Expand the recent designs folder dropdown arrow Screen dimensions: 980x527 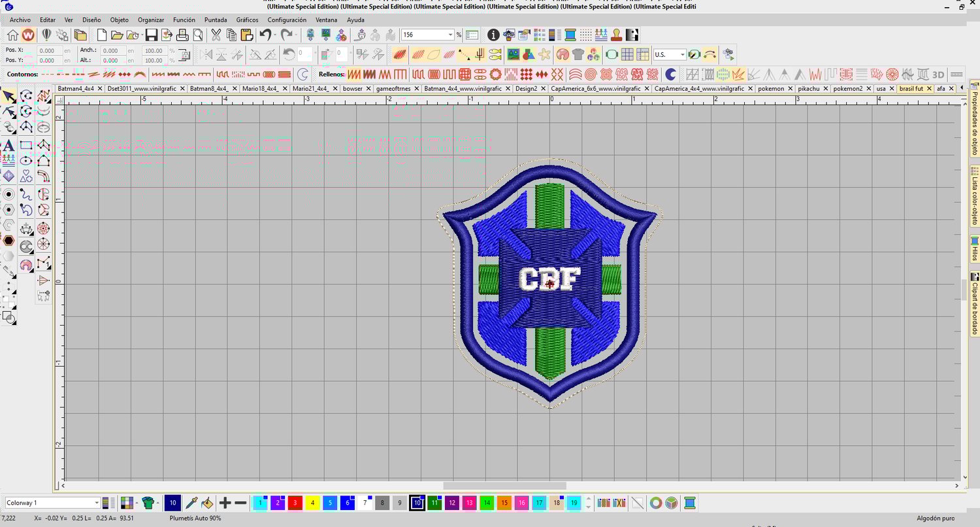tap(143, 35)
